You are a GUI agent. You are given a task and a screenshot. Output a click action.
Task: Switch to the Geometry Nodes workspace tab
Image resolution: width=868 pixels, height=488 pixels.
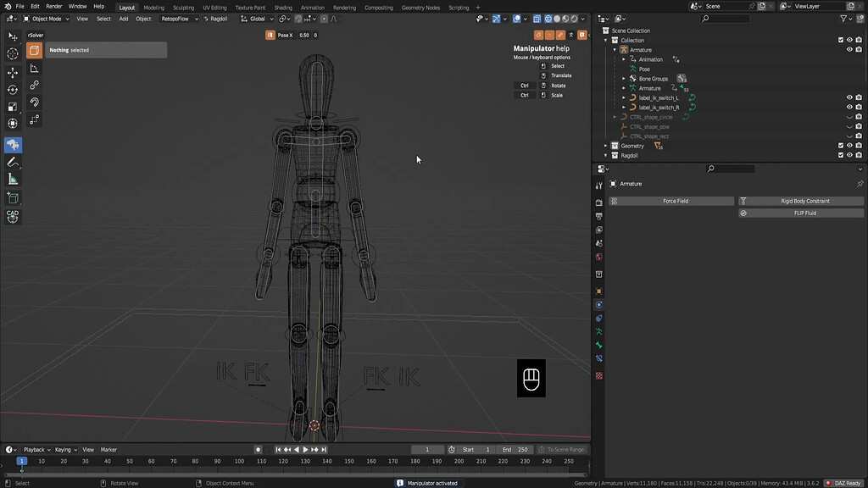[x=420, y=8]
